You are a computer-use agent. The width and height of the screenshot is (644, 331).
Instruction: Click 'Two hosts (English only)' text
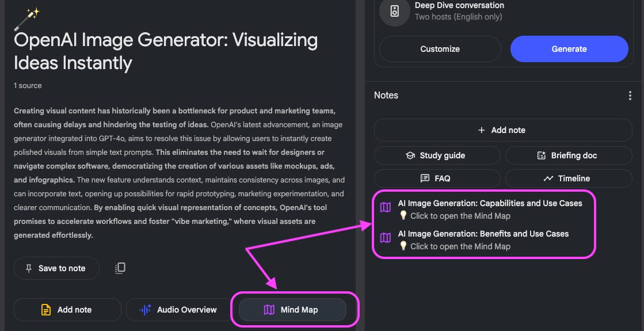coord(458,17)
